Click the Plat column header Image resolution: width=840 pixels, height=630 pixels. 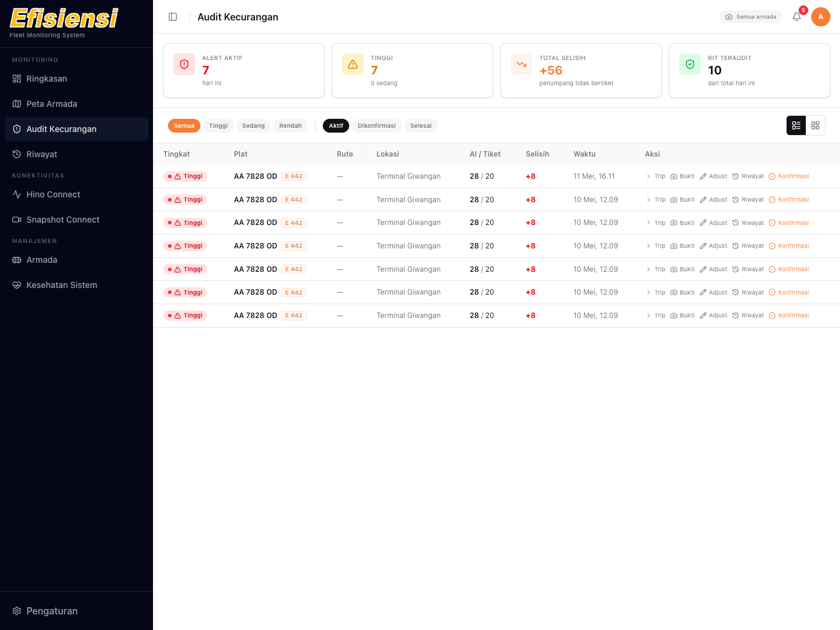tap(241, 154)
